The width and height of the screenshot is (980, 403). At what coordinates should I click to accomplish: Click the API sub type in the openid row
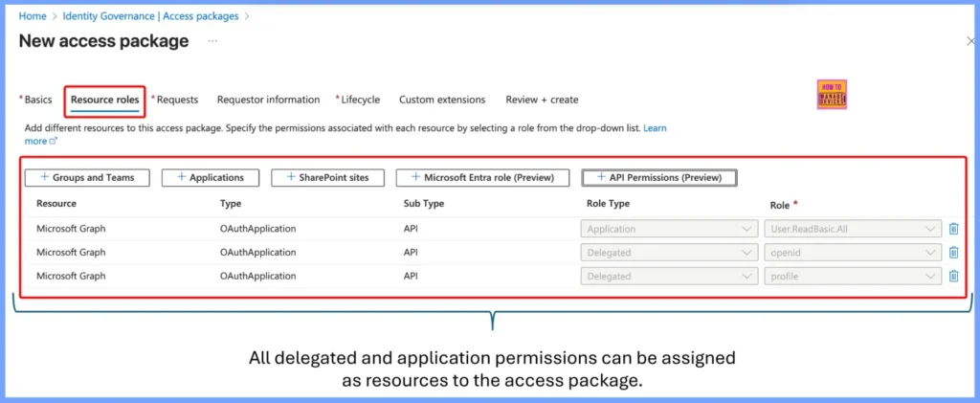point(412,253)
